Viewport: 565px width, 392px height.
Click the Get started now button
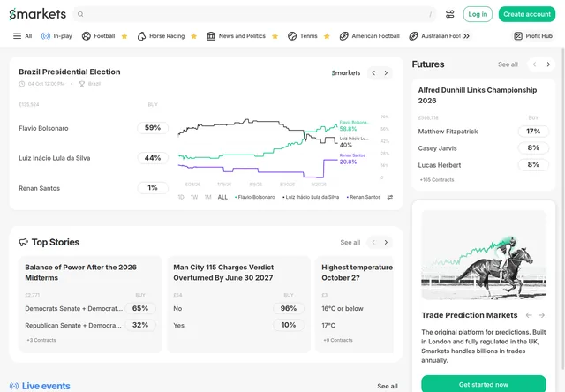tap(484, 384)
